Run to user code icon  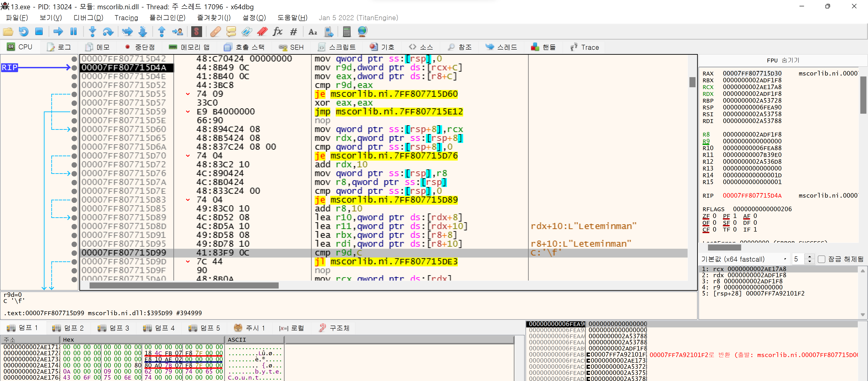click(x=178, y=32)
